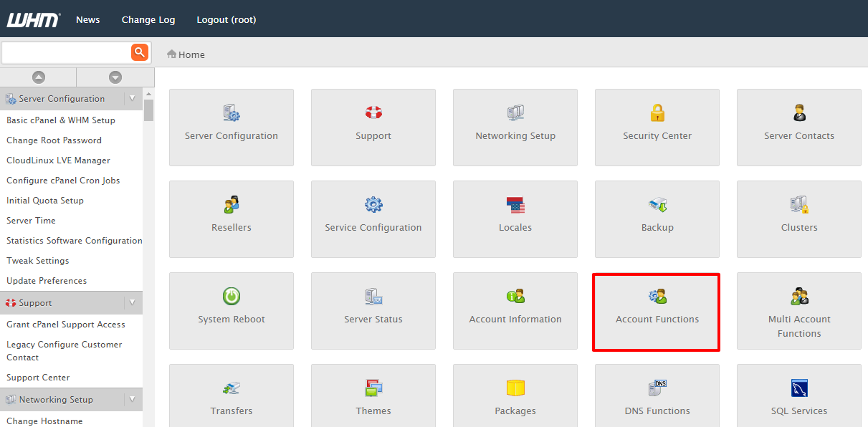Click the sidebar vertical scrollbar thumb
Viewport: 868px width, 427px height.
point(148,110)
